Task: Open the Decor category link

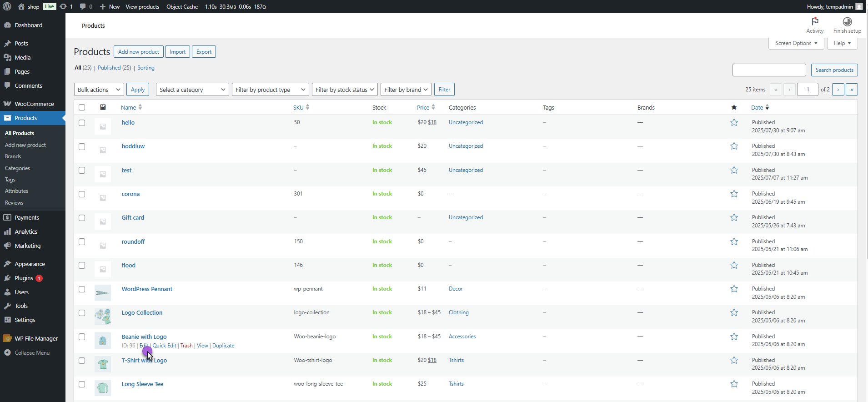Action: tap(456, 289)
